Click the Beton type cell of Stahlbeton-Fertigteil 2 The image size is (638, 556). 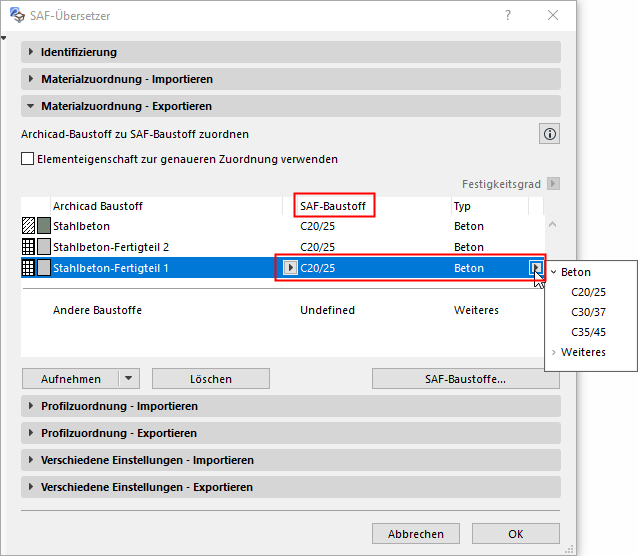point(469,247)
